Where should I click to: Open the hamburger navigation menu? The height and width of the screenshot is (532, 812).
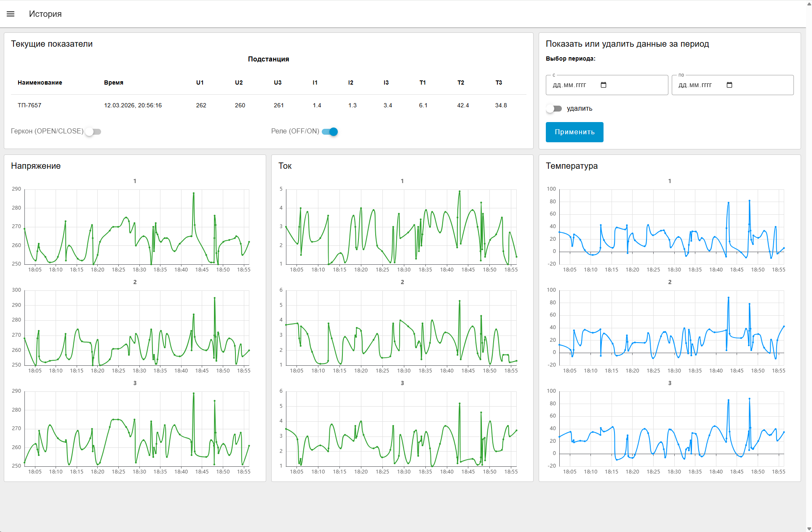(x=11, y=14)
